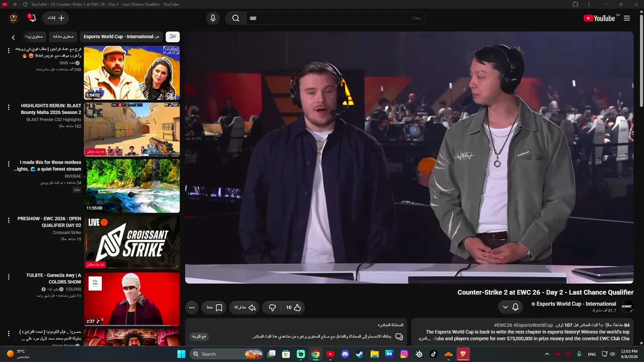
Task: Select the 'محتوى مشابه' filter chip
Action: click(x=63, y=37)
